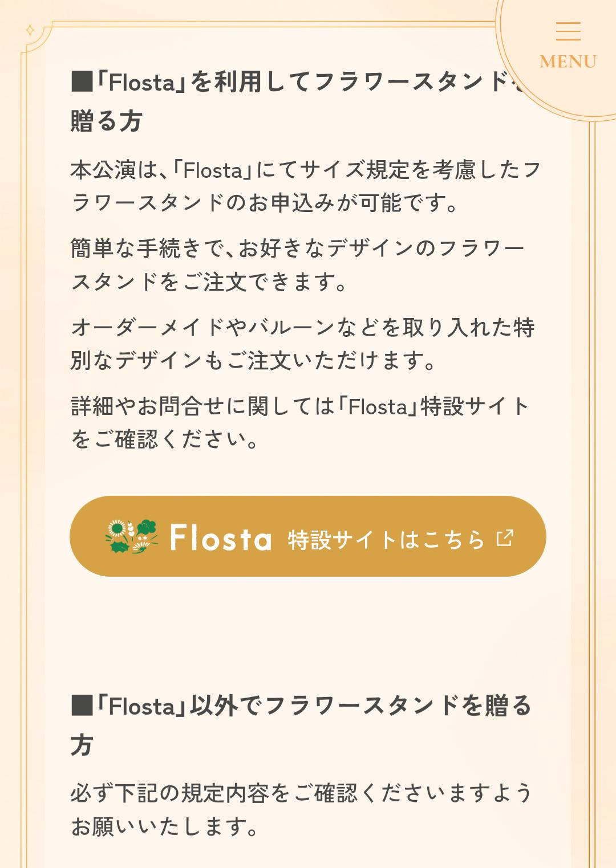Open the hamburger menu icon
Viewport: 616px width, 868px height.
[568, 31]
